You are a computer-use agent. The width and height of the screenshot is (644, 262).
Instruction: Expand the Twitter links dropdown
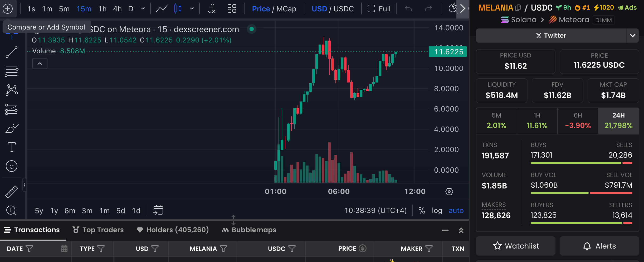click(x=633, y=35)
